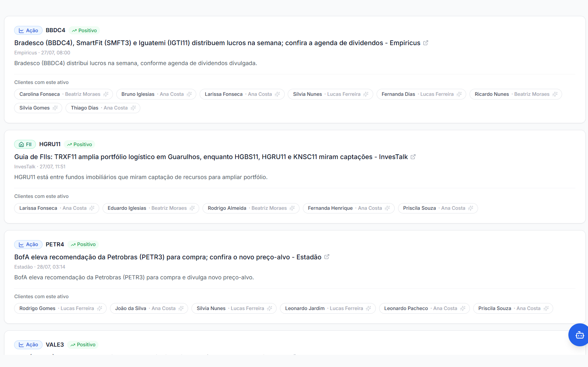Screen dimensions: 588x367
Task: Click sparkle icon on João da Silva chip
Action: tap(181, 309)
